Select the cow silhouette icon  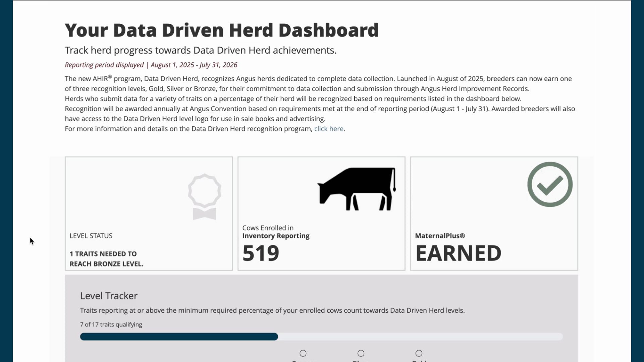coord(356,190)
